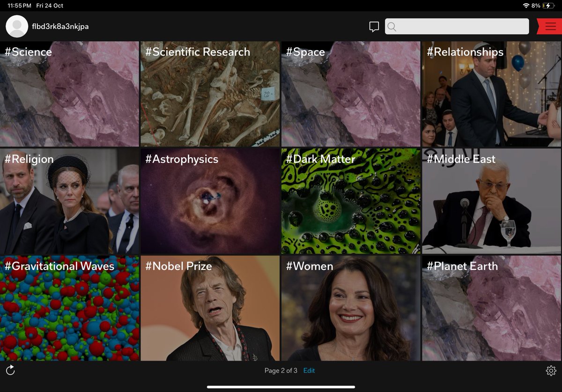Open the #Dark Matter tile
Viewport: 562px width, 392px height.
351,201
